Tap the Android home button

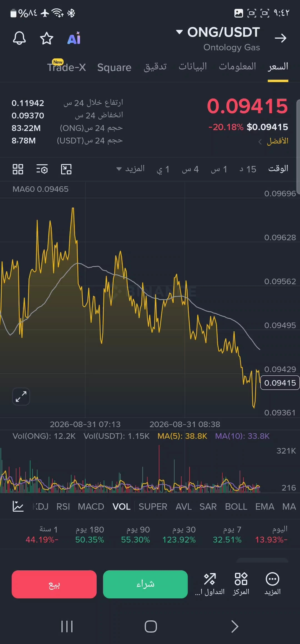tap(151, 626)
